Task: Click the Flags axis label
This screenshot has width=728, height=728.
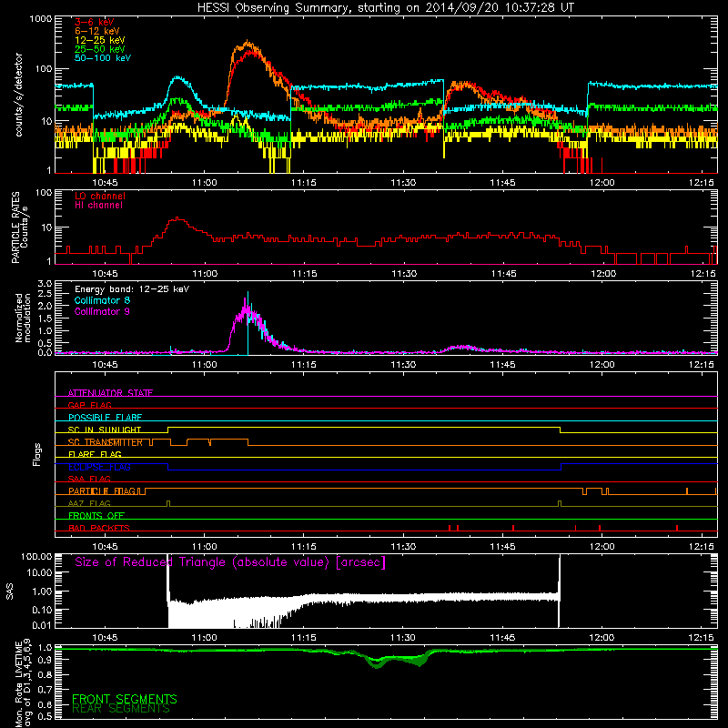Action: pos(37,454)
